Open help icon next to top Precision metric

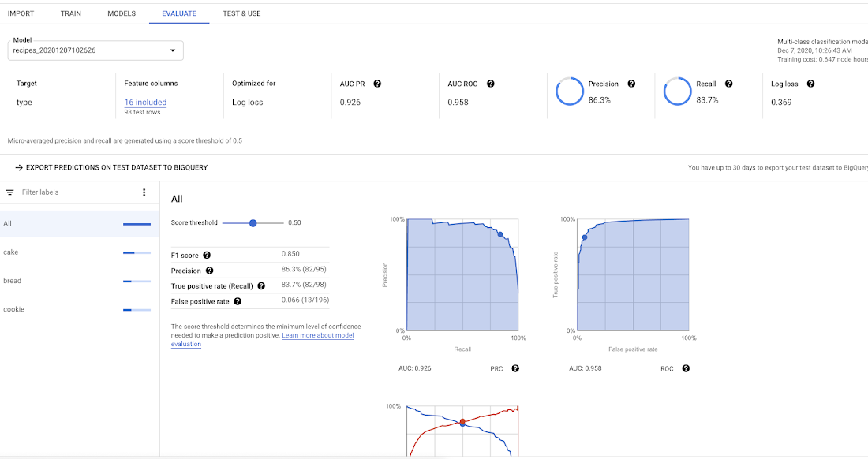tap(631, 84)
